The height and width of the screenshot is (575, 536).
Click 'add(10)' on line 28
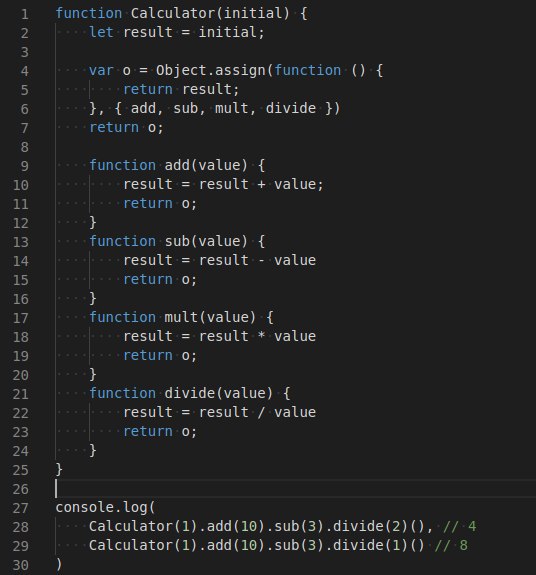tap(236, 527)
